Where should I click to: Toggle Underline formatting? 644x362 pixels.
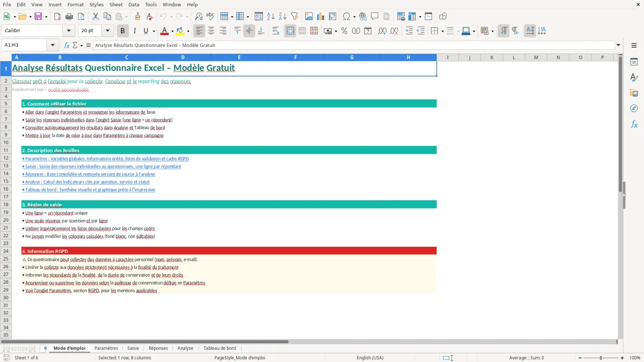tap(146, 31)
